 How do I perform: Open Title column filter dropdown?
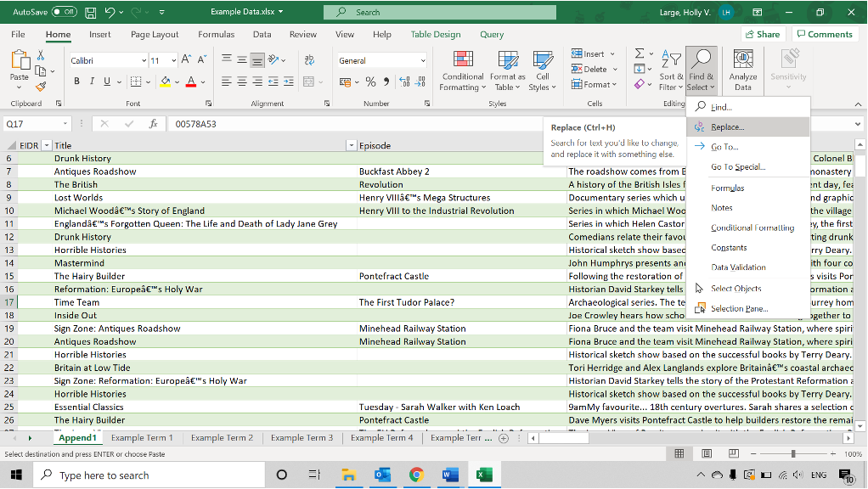tap(351, 145)
